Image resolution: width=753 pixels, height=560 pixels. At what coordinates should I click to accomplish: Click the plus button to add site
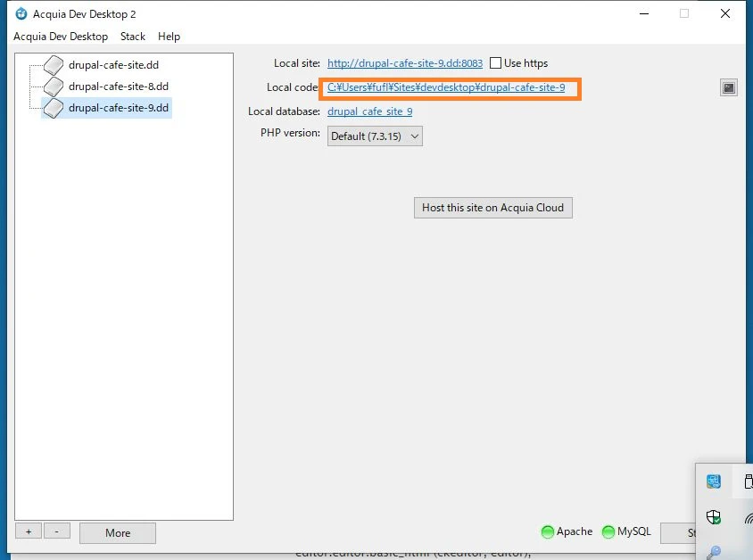pos(29,531)
